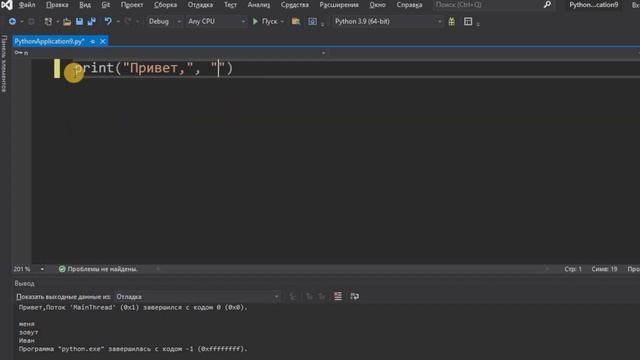Open the Debug configuration dropdown
Screen dimensions: 640x360
[164, 21]
